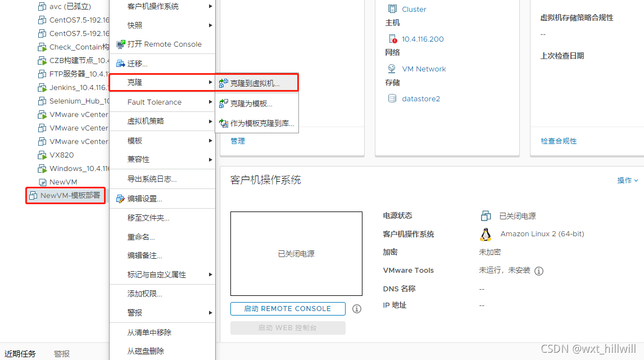
Task: Expand the 标记与自定义属性 submenu arrow
Action: click(x=210, y=274)
